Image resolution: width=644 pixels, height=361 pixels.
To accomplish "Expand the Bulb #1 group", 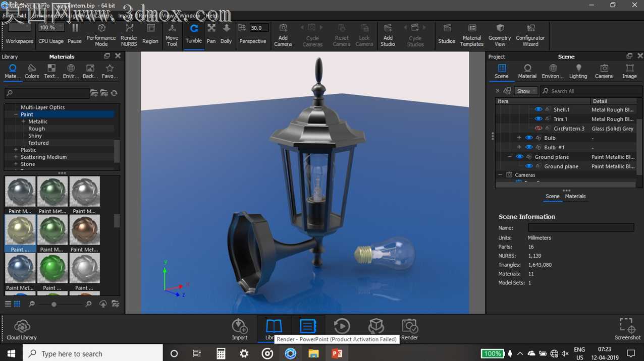I will (x=519, y=147).
